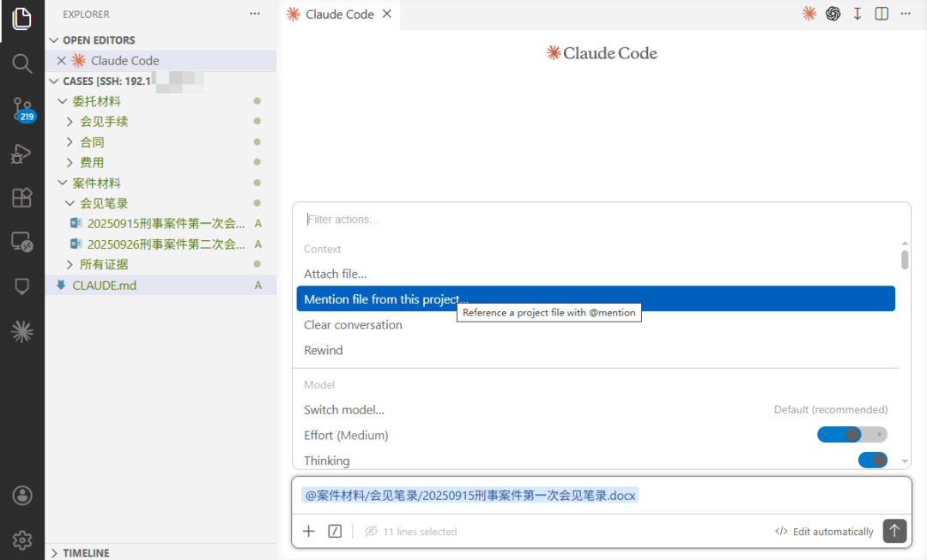This screenshot has width=927, height=560.
Task: Open Remote Explorer in activity bar
Action: [21, 242]
